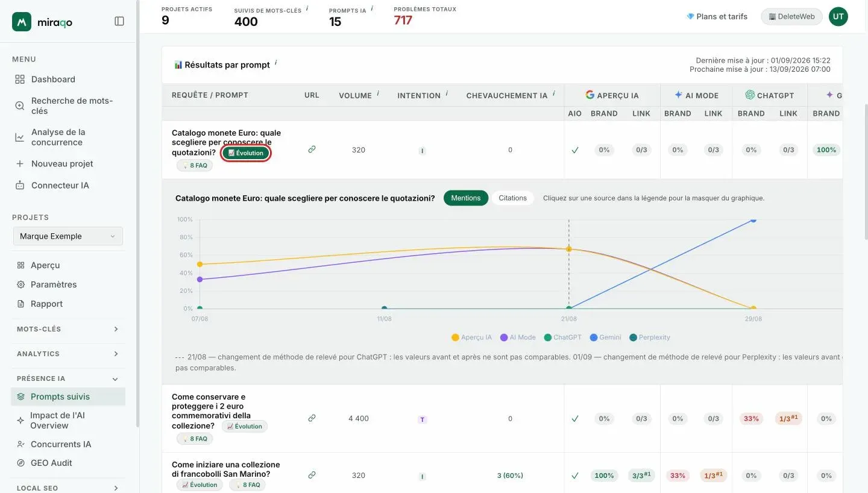Expand the LOCAL SEO section
This screenshot has height=493, width=868.
click(x=68, y=488)
